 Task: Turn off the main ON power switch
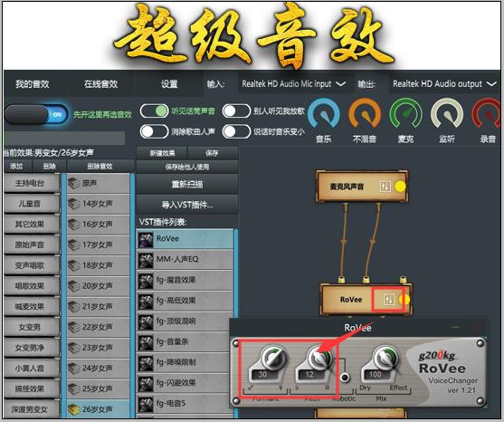coord(36,114)
